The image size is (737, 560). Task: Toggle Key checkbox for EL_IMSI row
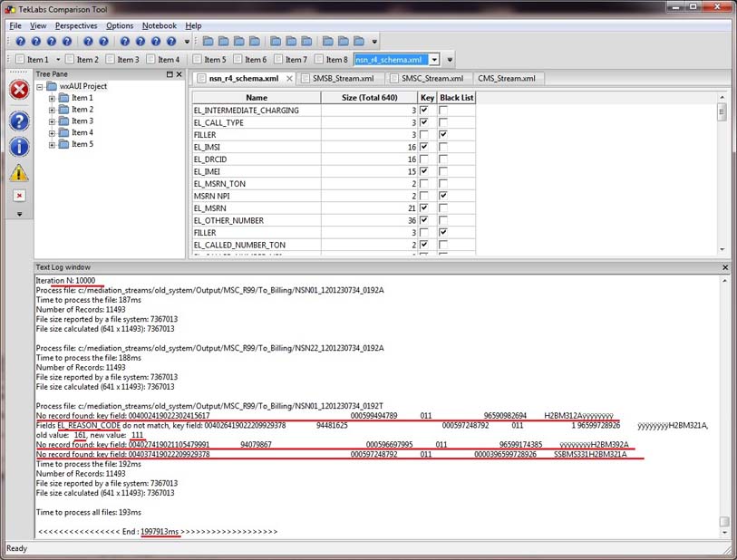423,147
